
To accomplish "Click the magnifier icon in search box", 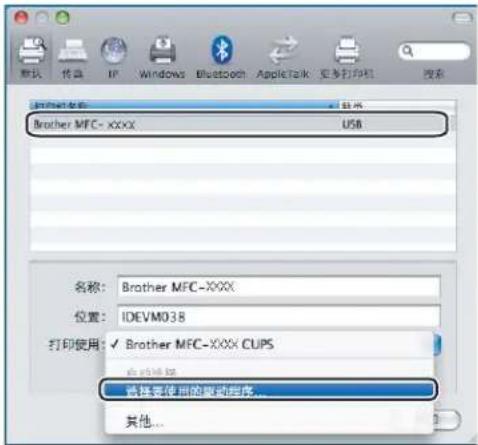I will point(407,51).
